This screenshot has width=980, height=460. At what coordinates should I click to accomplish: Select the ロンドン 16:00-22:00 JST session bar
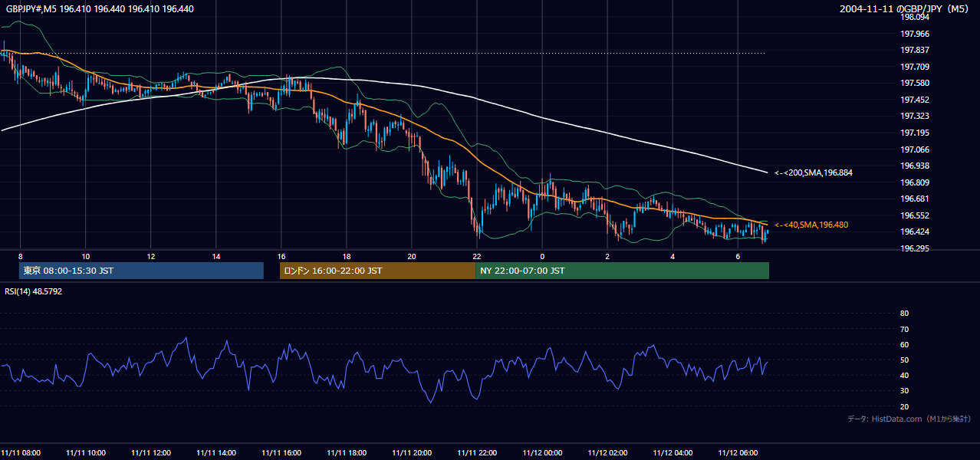click(x=377, y=271)
